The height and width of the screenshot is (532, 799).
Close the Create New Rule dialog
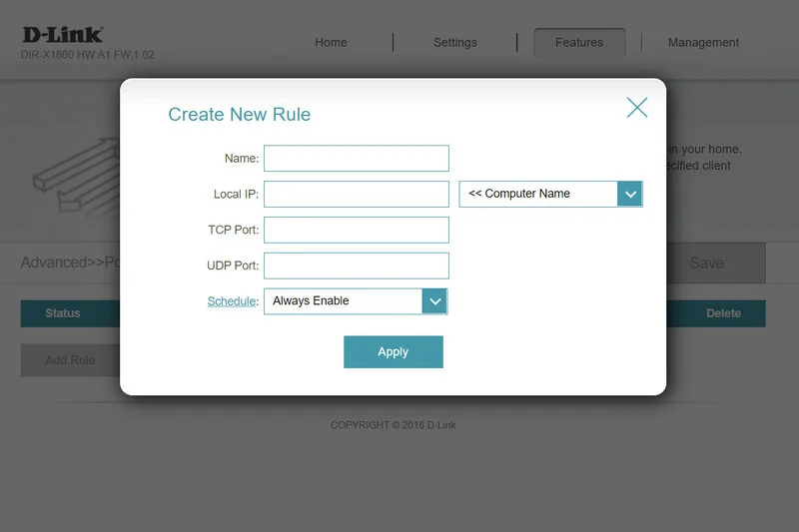point(637,108)
